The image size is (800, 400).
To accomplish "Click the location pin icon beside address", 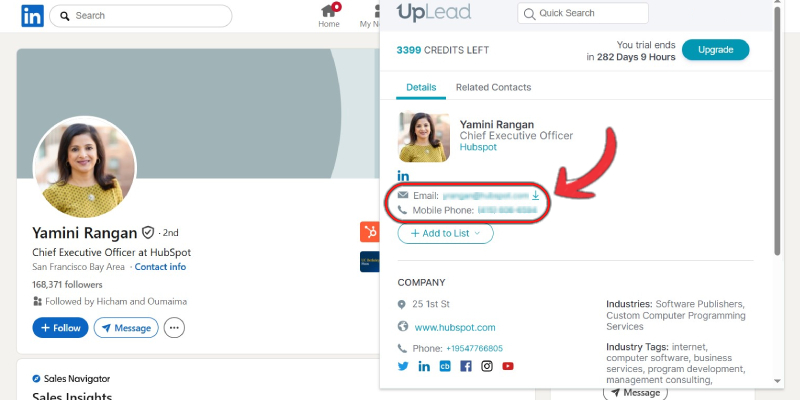I will tap(402, 305).
